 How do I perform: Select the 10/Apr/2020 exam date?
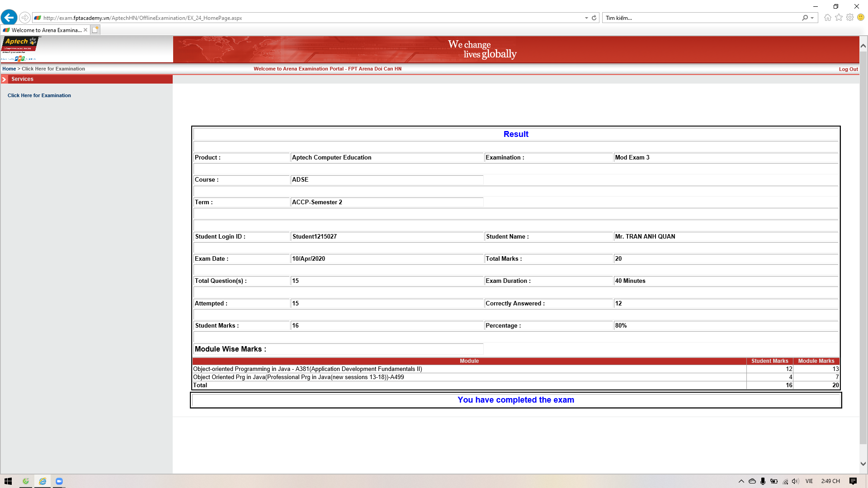pyautogui.click(x=308, y=259)
